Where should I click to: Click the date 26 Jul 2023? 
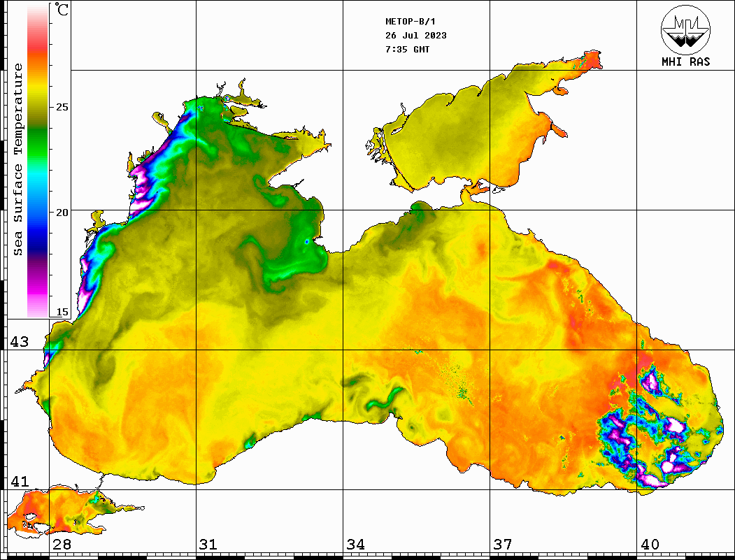click(416, 36)
